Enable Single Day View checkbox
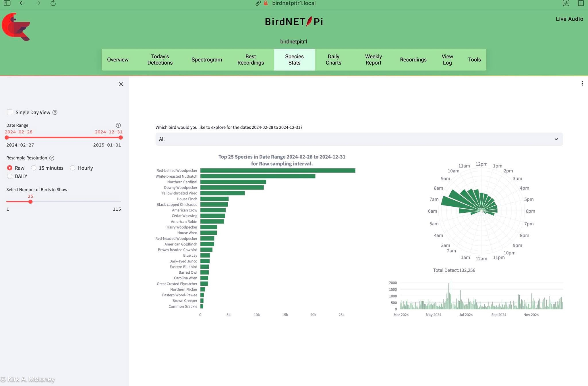The image size is (588, 386). tap(10, 112)
